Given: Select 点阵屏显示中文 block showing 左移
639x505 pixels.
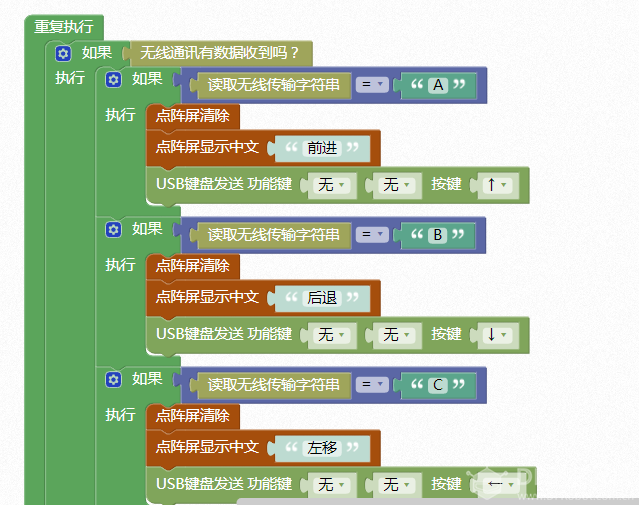Looking at the screenshot, I should (x=207, y=448).
